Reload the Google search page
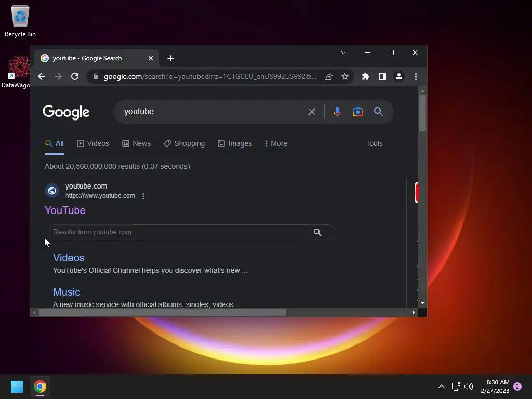The width and height of the screenshot is (532, 399). coord(75,77)
